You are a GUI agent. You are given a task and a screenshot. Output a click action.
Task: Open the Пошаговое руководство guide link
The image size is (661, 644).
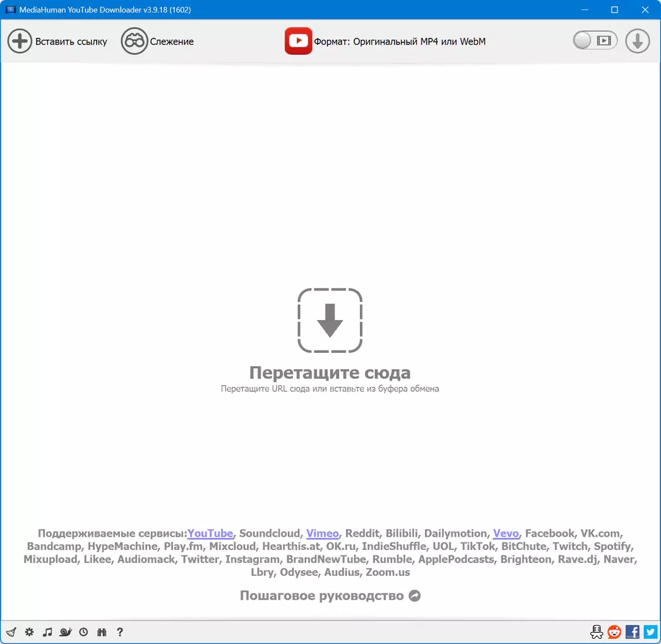[321, 595]
